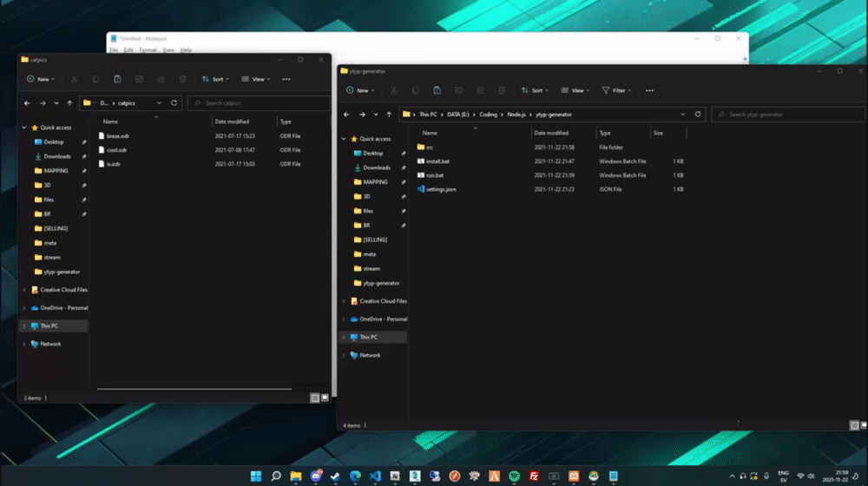Click Delete trash icon in ytyp-generator toolbar
868x486 pixels.
click(x=502, y=90)
